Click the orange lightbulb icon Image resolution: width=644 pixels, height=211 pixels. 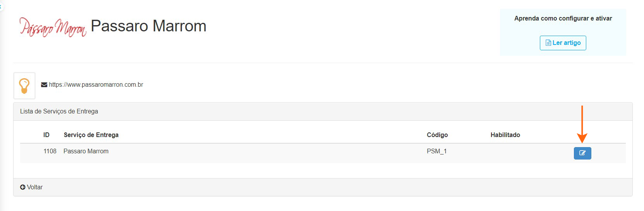[x=24, y=86]
